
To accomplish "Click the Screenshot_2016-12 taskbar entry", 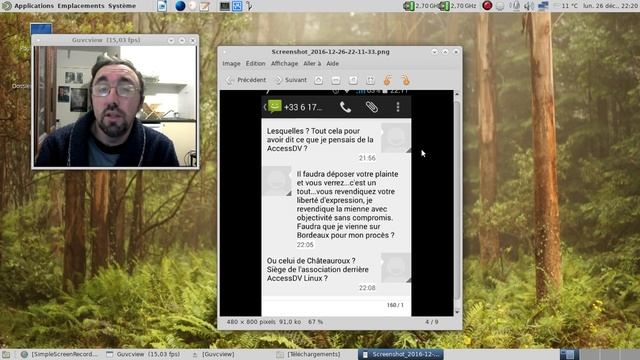I will click(x=401, y=354).
